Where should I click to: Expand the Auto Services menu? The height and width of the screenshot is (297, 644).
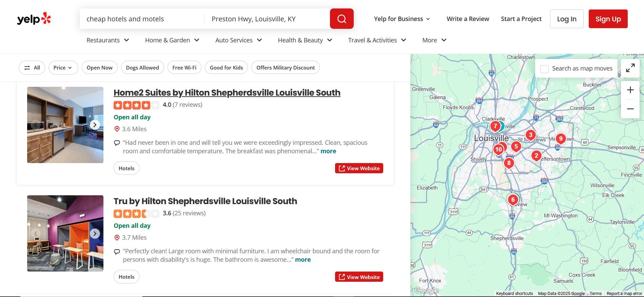(239, 40)
